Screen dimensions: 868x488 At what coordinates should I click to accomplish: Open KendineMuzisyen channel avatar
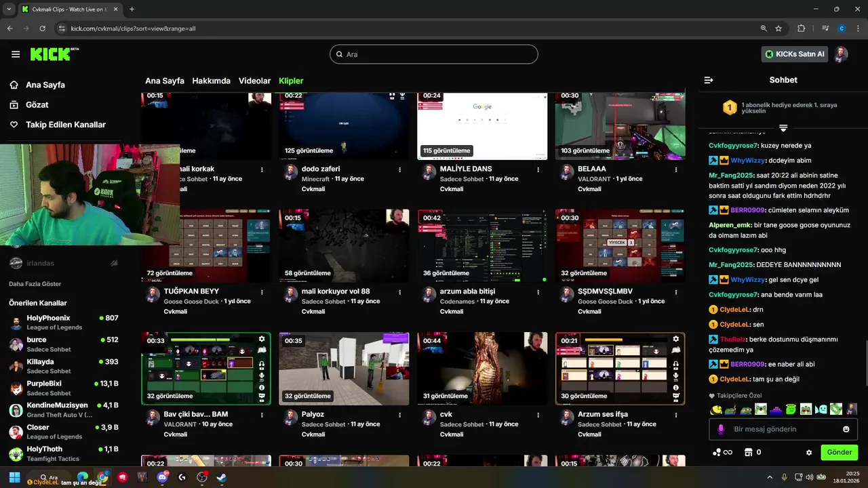pos(16,410)
